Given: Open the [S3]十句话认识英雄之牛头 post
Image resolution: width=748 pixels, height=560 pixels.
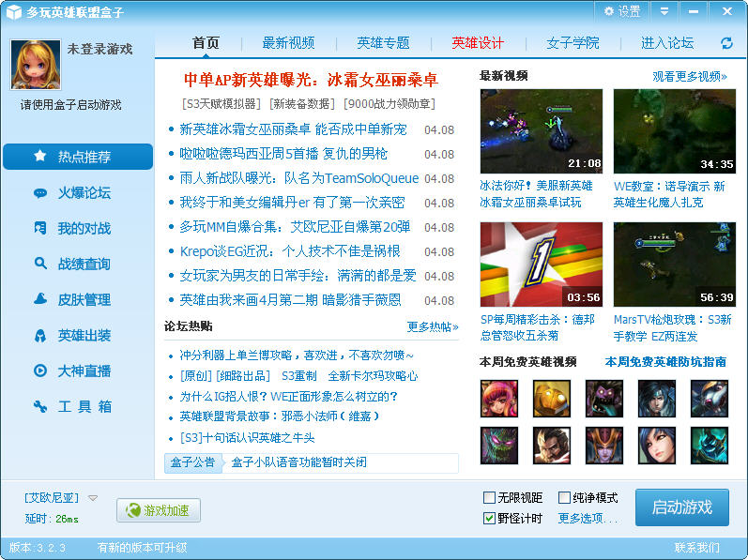Looking at the screenshot, I should pos(247,437).
